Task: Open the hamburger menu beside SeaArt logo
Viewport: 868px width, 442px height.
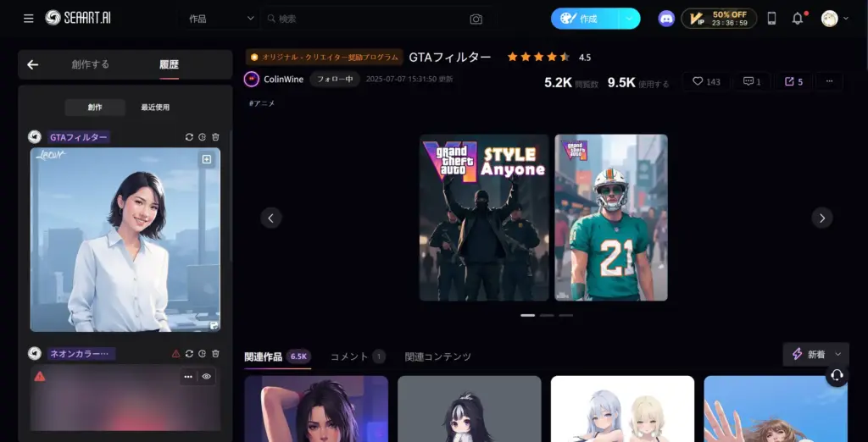Action: [29, 19]
